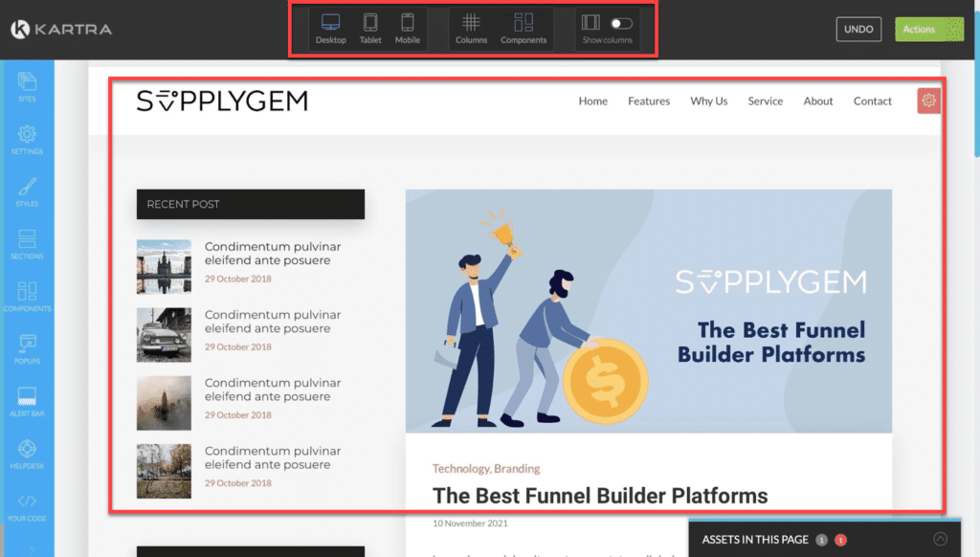Open Alert Bar in the sidebar
The image size is (980, 557).
pos(27,402)
